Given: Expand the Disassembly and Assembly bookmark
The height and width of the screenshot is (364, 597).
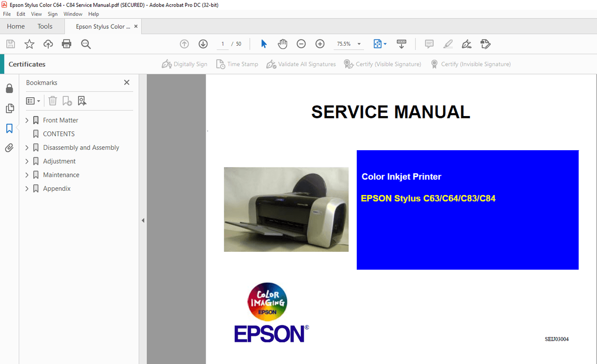Looking at the screenshot, I should [x=27, y=147].
